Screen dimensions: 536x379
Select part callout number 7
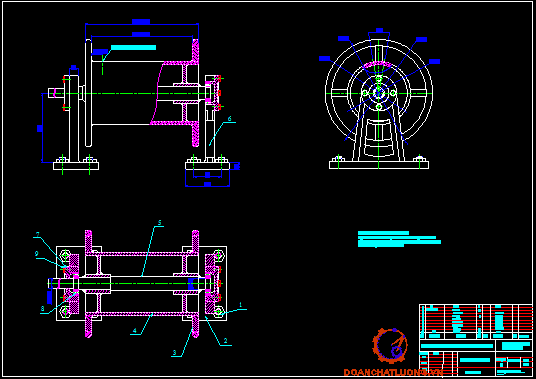click(38, 234)
